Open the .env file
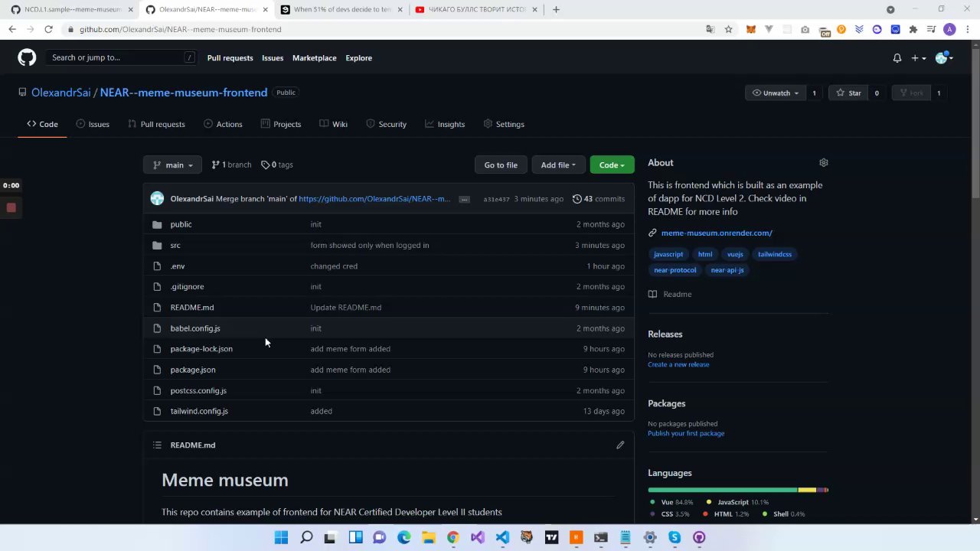The height and width of the screenshot is (551, 980). click(x=178, y=266)
